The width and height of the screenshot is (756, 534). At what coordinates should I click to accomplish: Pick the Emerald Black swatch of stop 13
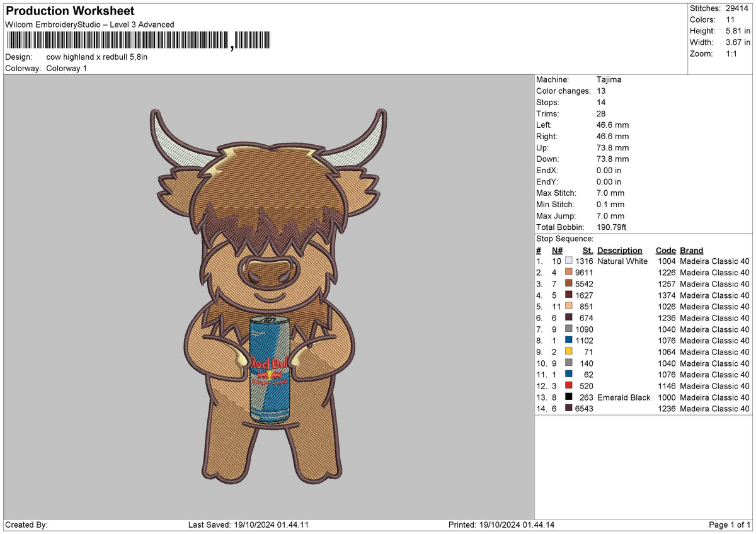[569, 397]
